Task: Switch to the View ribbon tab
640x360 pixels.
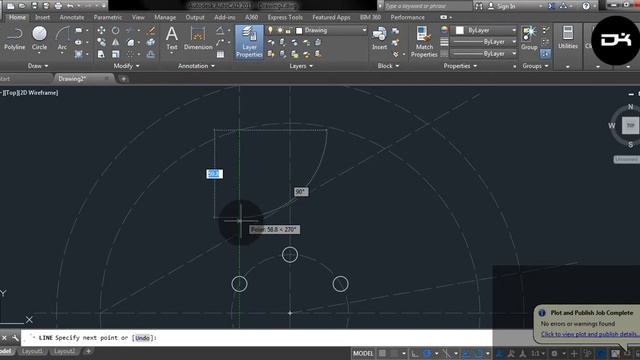Action: pos(138,17)
